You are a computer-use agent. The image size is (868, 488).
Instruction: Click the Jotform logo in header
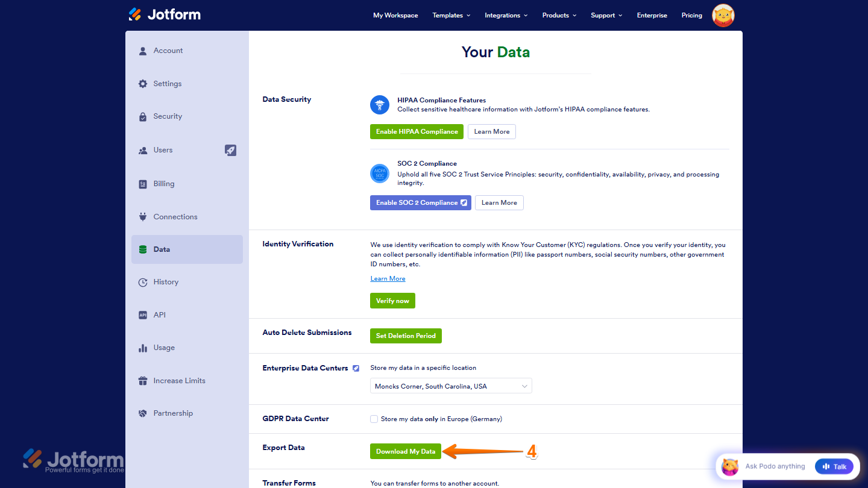(x=165, y=14)
